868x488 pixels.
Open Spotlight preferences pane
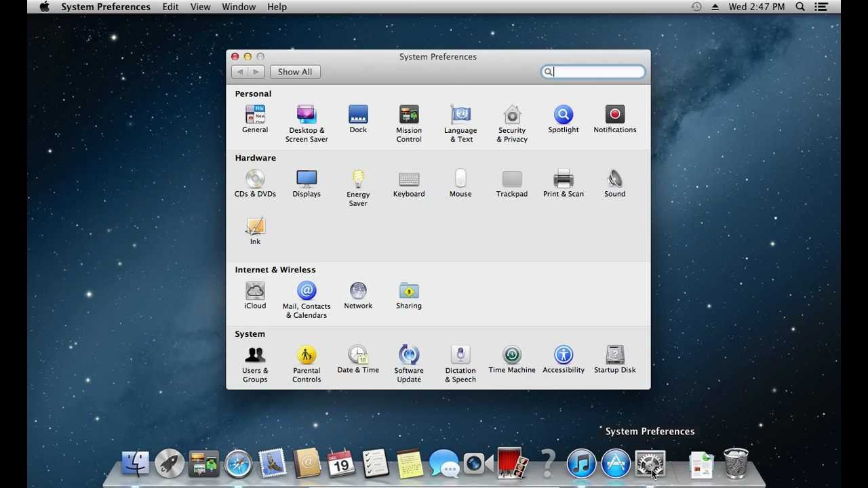pyautogui.click(x=564, y=119)
